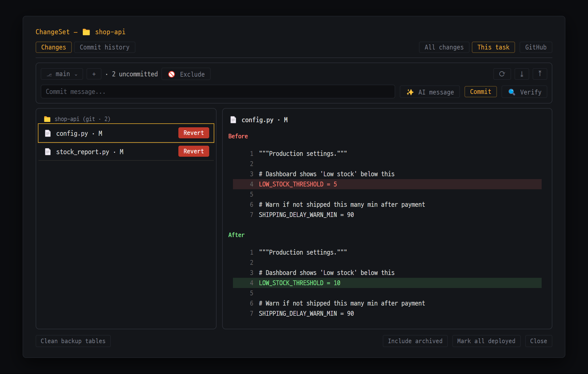Image resolution: width=588 pixels, height=374 pixels.
Task: Select stock_report.py in the file list
Action: pos(126,152)
